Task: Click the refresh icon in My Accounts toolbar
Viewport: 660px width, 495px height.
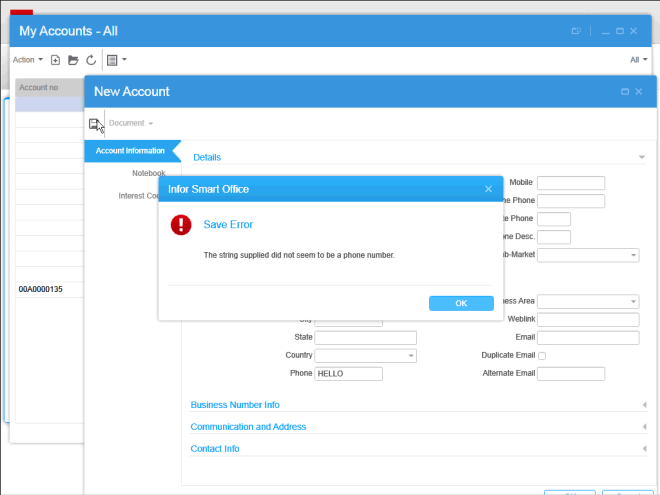Action: [x=91, y=60]
